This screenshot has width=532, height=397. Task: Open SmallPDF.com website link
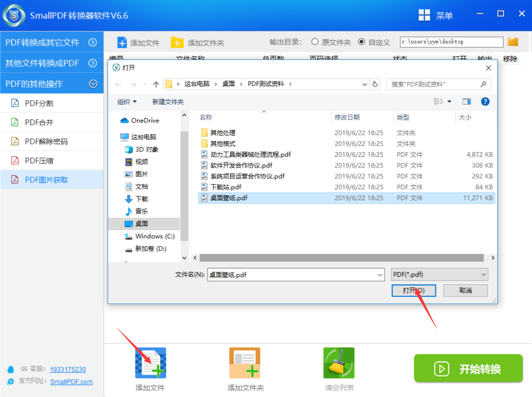click(71, 382)
